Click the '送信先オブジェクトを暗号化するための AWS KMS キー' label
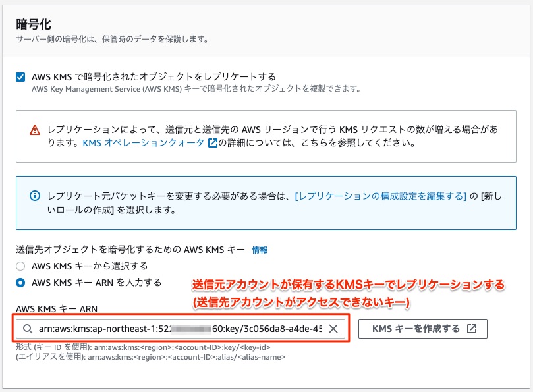533x392 pixels. pos(130,250)
